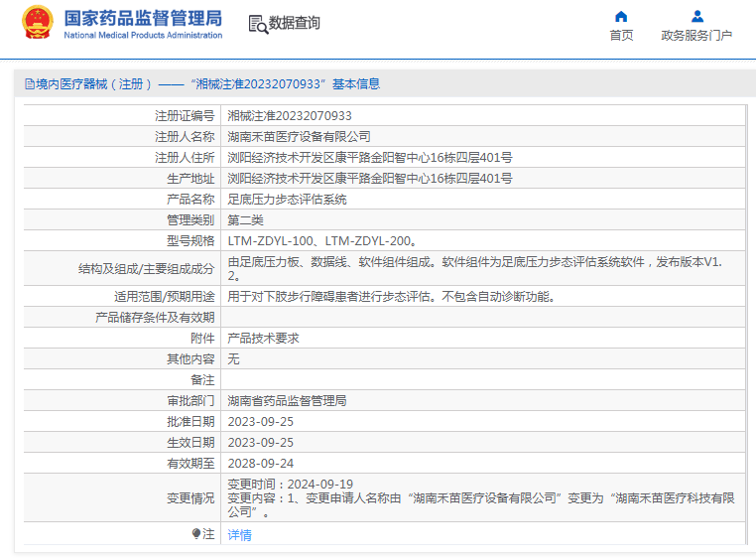756x560 pixels.
Task: Click the 产品储存条件及有效期 label
Action: [x=155, y=318]
